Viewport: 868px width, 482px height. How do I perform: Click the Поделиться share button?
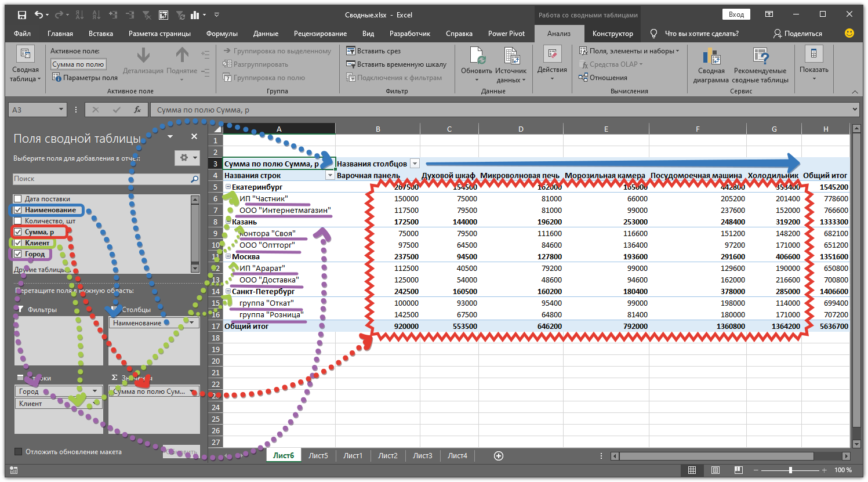[x=798, y=34]
